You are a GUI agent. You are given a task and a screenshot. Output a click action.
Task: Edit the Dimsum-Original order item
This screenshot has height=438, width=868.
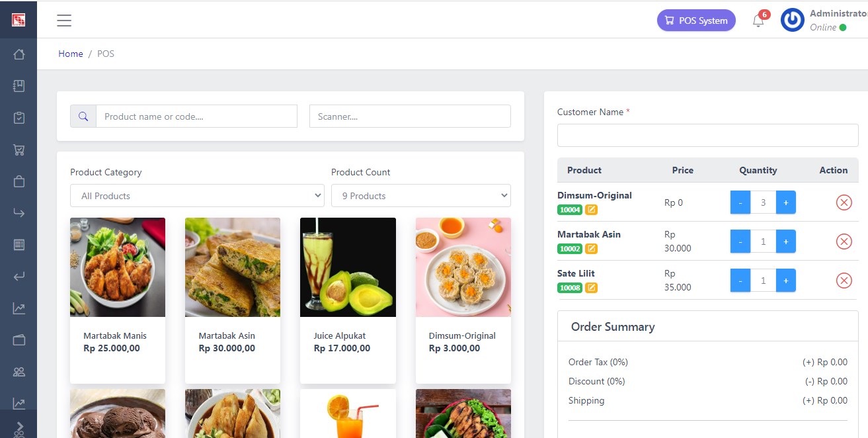pyautogui.click(x=591, y=210)
